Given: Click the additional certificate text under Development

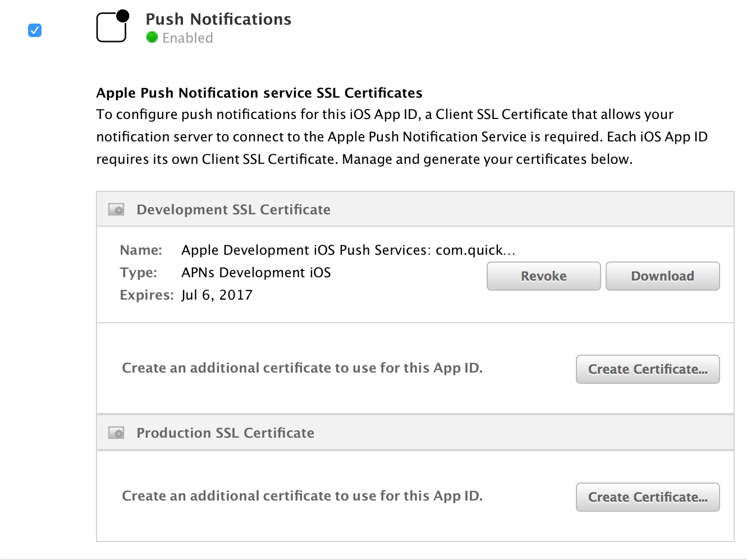Looking at the screenshot, I should (302, 368).
